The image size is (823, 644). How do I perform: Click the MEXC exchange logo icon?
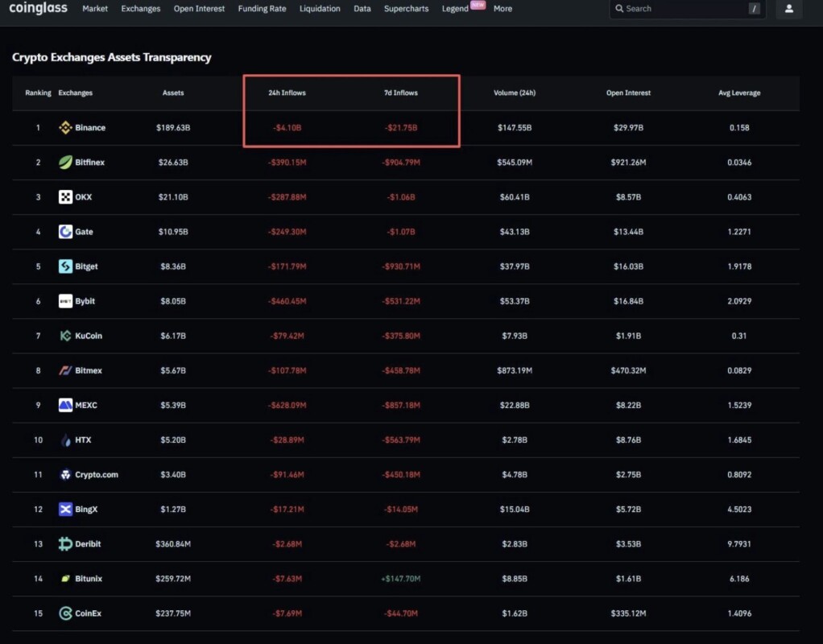coord(65,405)
